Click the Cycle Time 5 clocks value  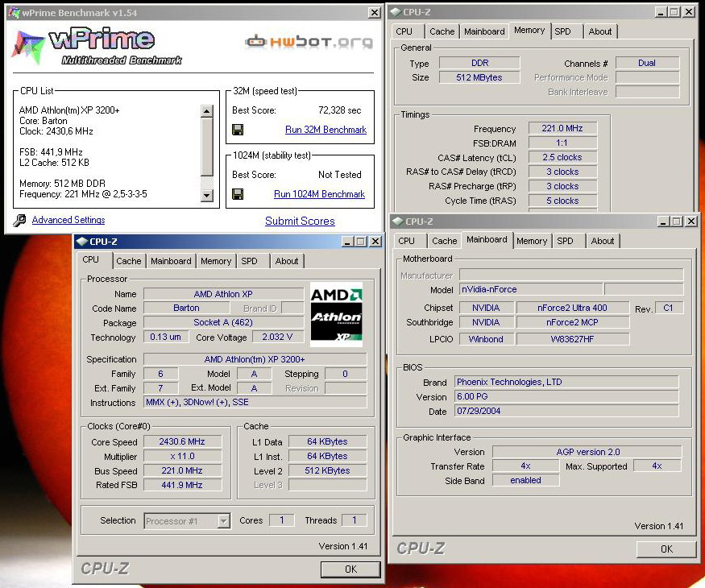click(562, 201)
